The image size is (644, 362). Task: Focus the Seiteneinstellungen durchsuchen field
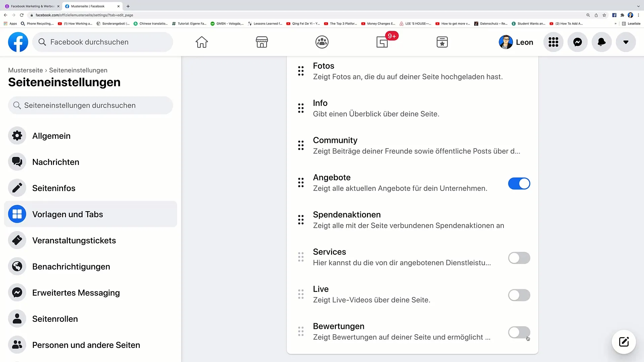91,105
